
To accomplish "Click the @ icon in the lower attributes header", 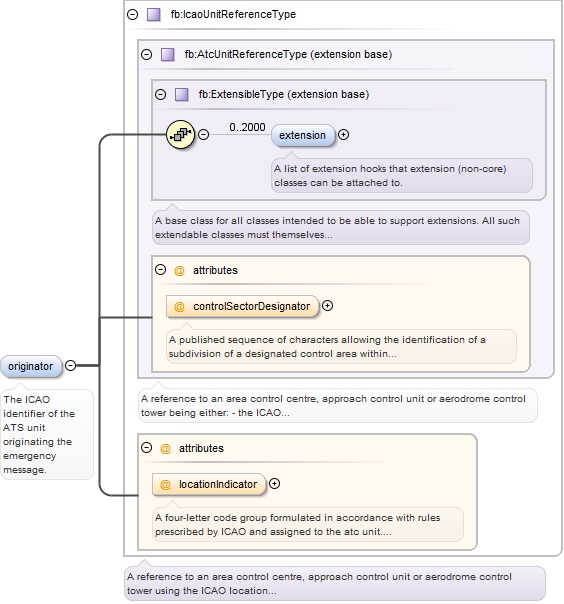I will (x=165, y=448).
